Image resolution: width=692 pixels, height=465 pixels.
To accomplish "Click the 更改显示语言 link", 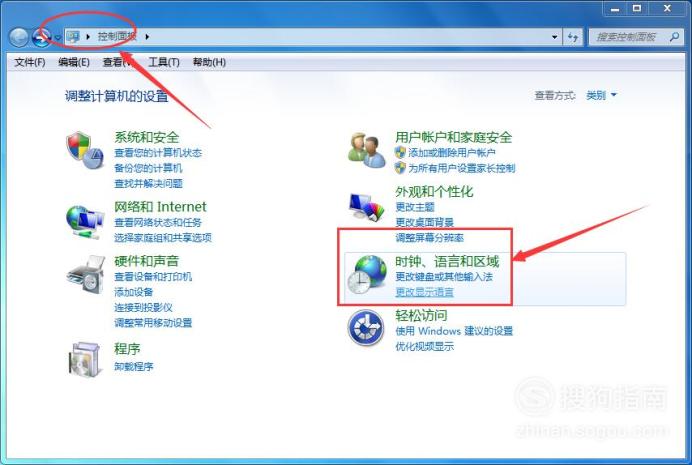I will click(x=424, y=292).
